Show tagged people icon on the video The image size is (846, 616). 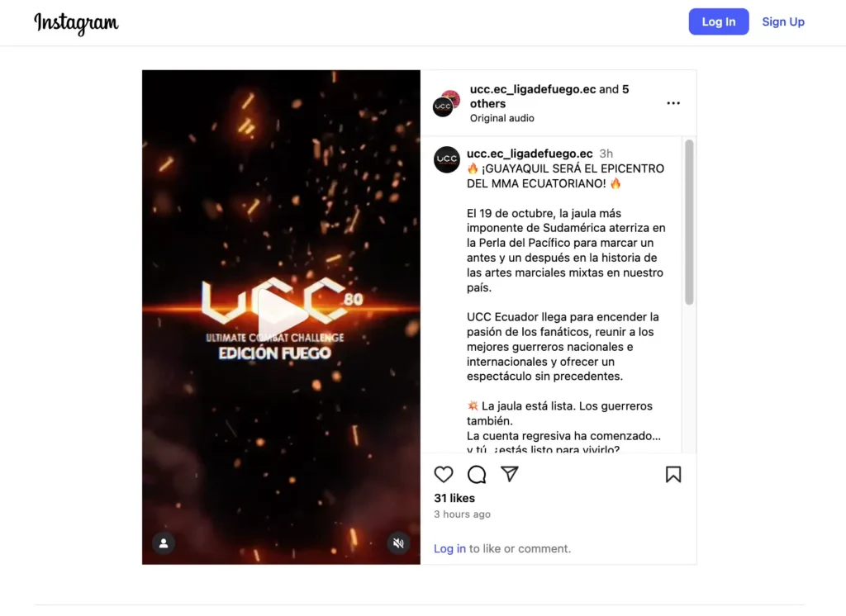(x=164, y=543)
